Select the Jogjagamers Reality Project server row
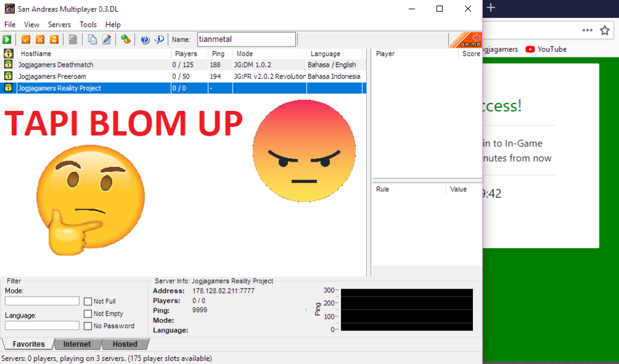 183,88
